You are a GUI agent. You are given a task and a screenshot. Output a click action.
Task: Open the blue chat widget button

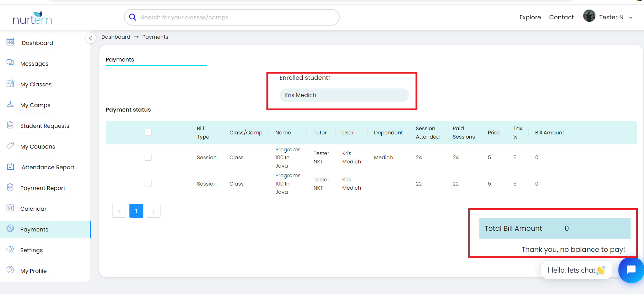(x=631, y=270)
